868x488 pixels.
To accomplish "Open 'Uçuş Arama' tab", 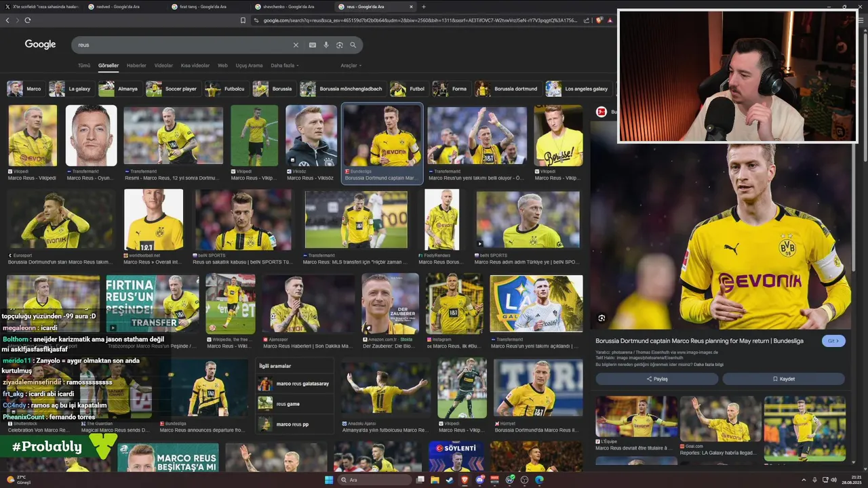I will pos(249,66).
